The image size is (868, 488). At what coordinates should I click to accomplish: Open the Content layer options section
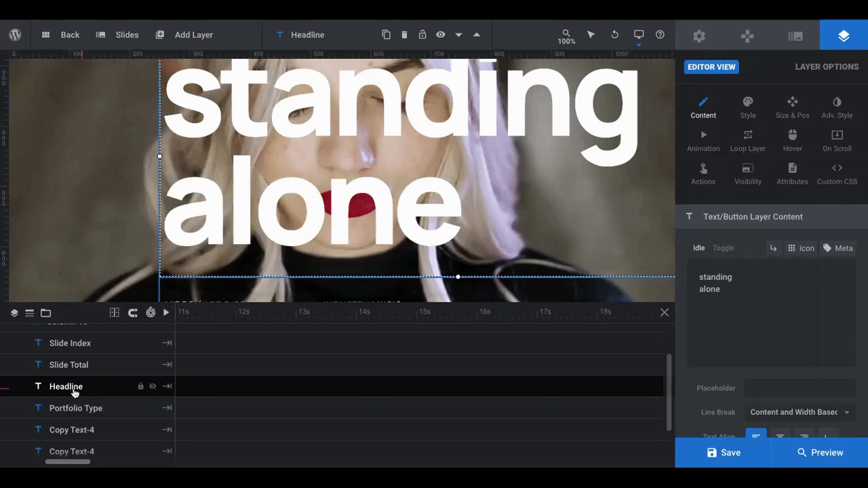tap(703, 108)
